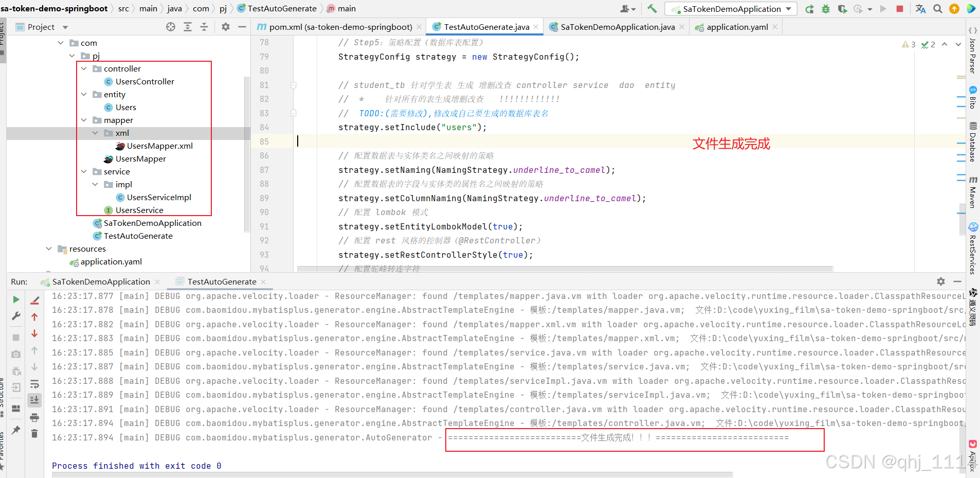Viewport: 980px width, 478px height.
Task: Click the orange IDE update arrow icon
Action: click(954, 9)
